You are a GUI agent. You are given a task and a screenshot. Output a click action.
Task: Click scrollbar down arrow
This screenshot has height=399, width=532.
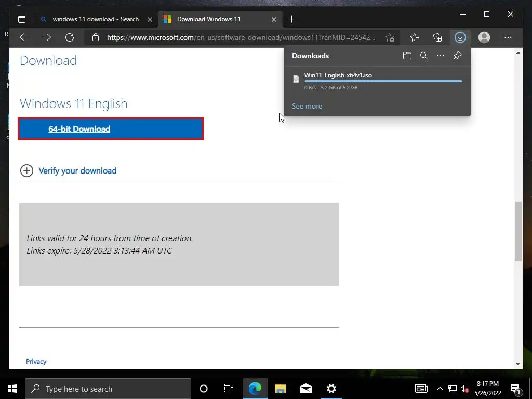[x=518, y=364]
